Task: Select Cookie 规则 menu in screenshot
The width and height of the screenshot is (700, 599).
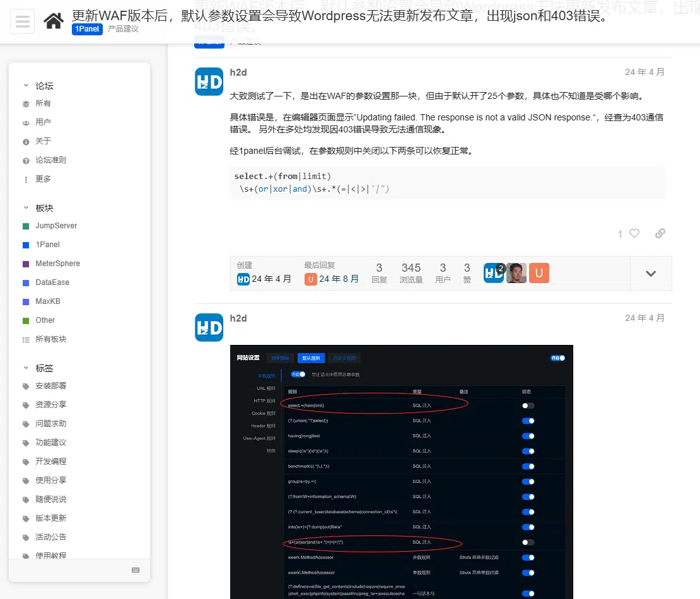Action: tap(264, 414)
